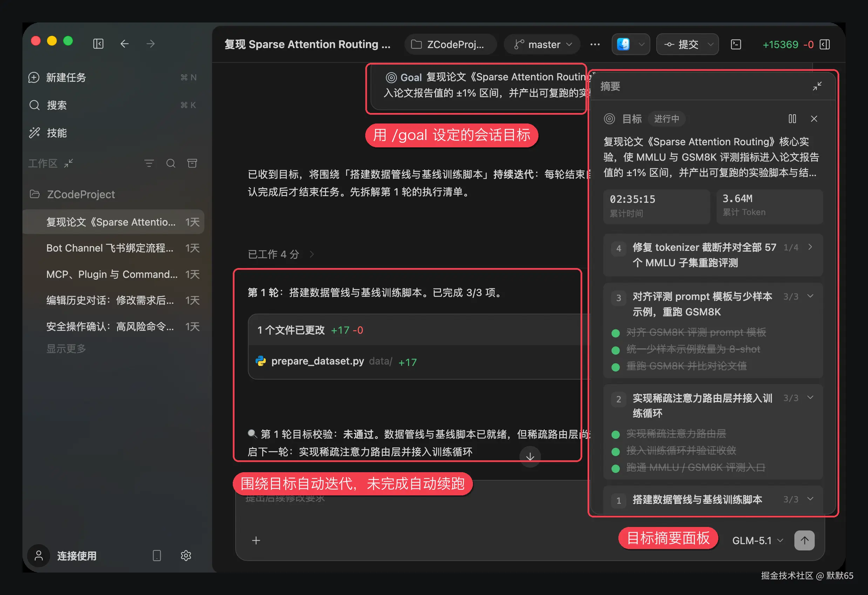Open workspace filter list icon
868x595 pixels.
(x=149, y=163)
